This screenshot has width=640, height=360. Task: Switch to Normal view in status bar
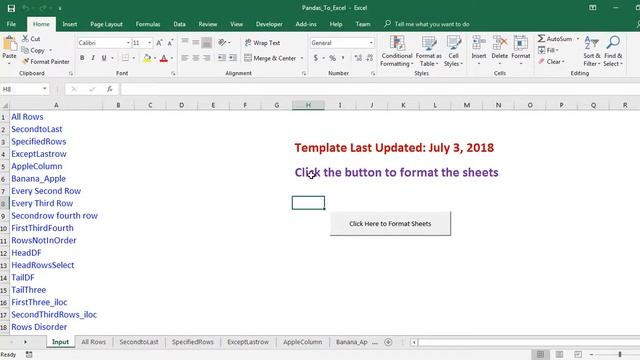point(540,354)
